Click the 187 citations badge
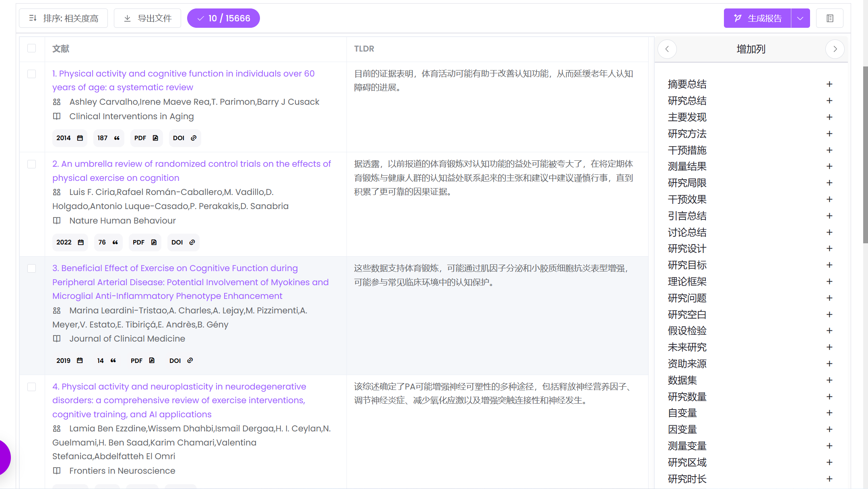This screenshot has width=868, height=489. 108,138
